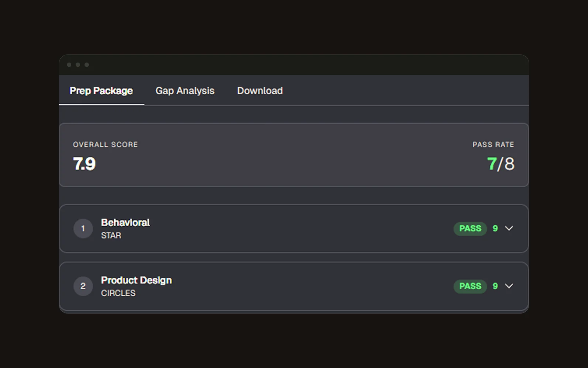Select the Product Design PASS badge
This screenshot has width=588, height=368.
[470, 286]
